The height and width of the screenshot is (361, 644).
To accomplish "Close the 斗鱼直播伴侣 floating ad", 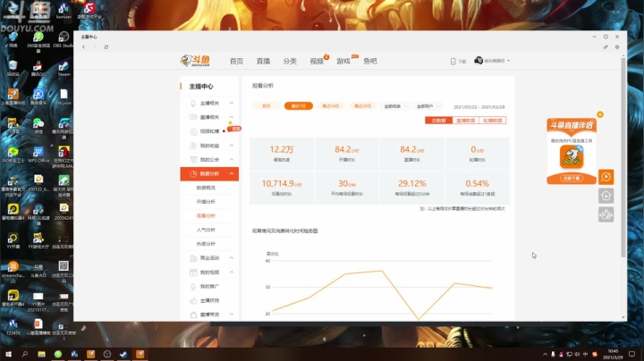I will [x=600, y=114].
